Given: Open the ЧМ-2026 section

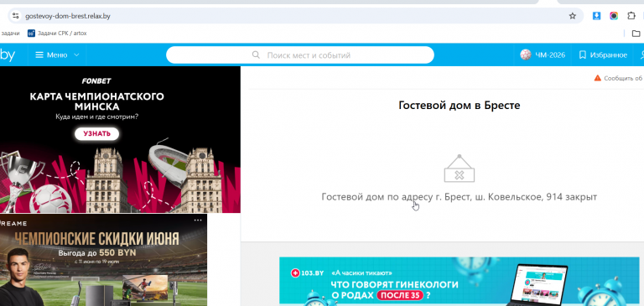Looking at the screenshot, I should (x=543, y=55).
